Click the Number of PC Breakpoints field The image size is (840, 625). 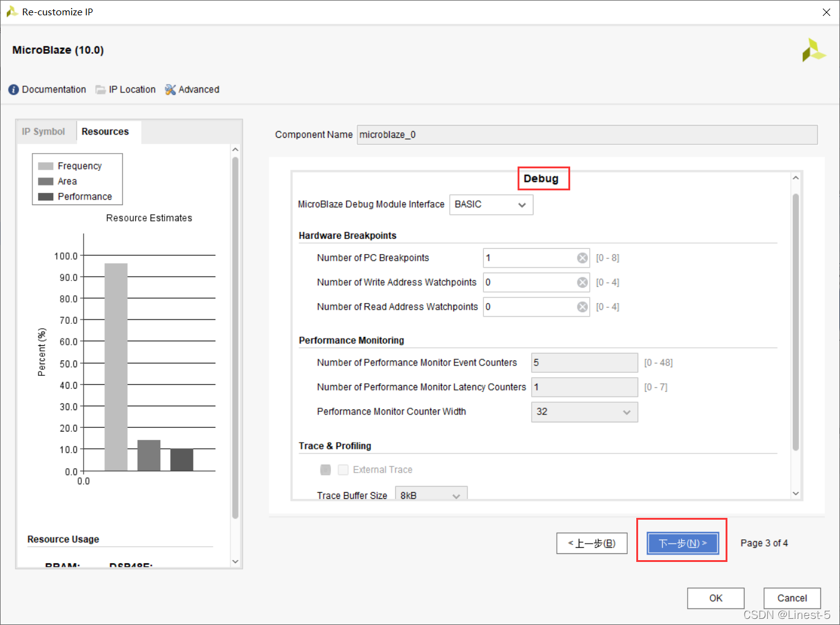[537, 258]
